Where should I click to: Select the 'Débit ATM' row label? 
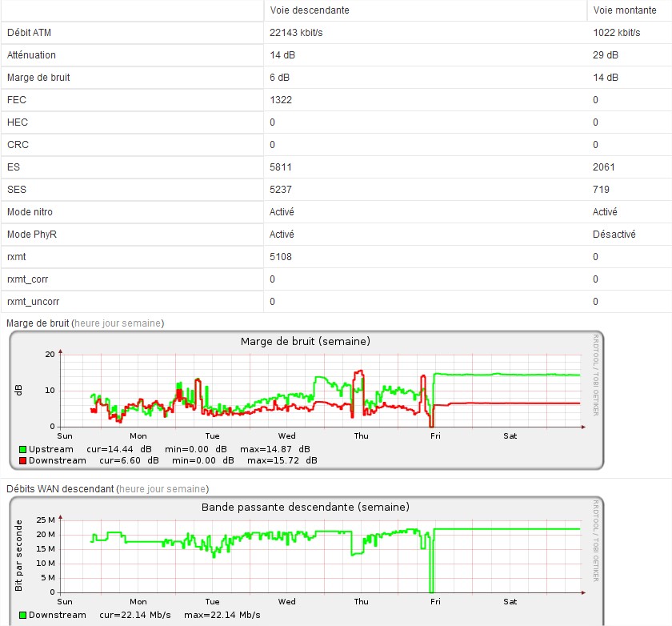(30, 33)
